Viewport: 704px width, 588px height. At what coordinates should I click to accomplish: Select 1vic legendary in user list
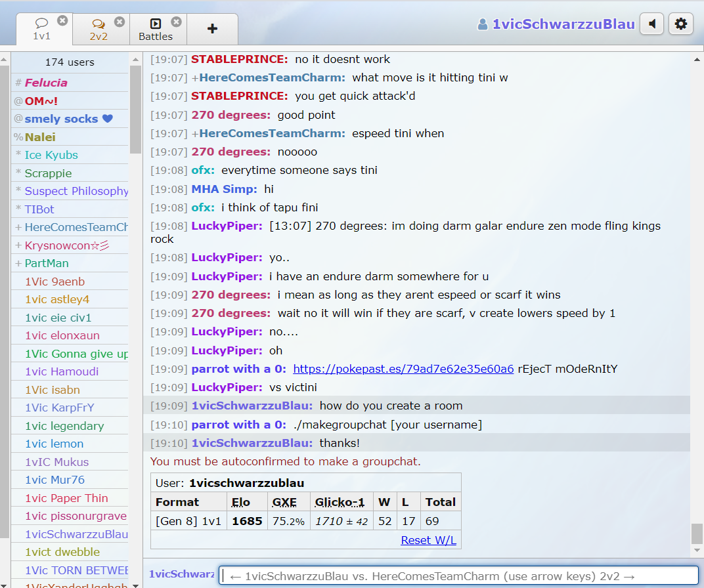click(70, 426)
